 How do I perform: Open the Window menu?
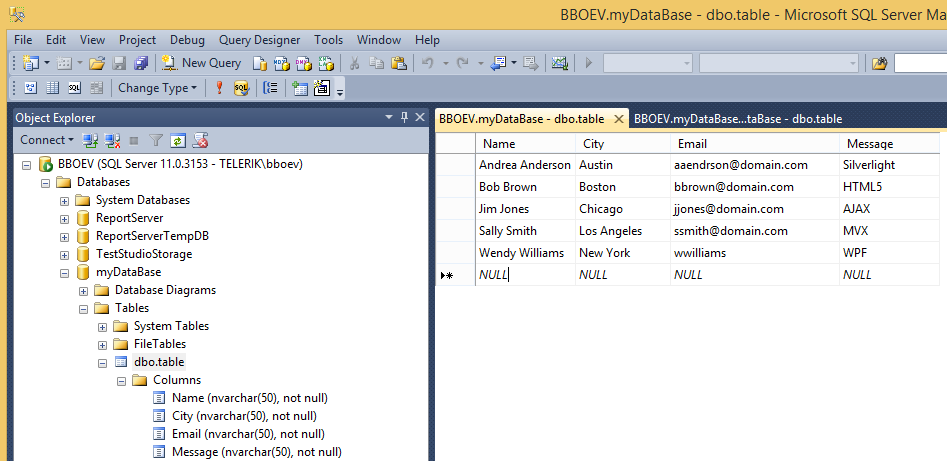point(379,40)
